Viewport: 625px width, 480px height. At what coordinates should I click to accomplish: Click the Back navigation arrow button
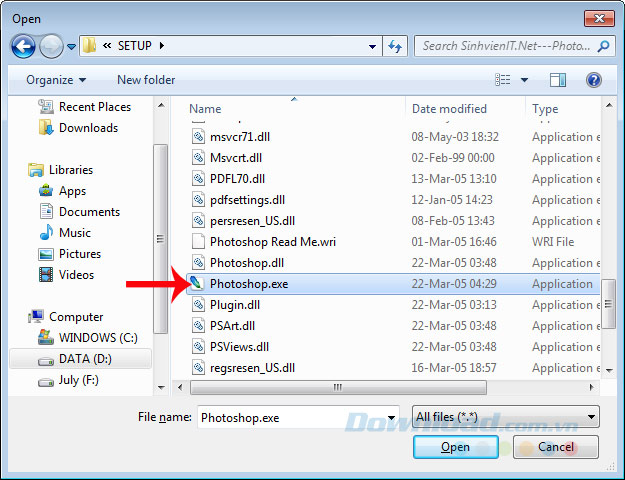tap(23, 46)
